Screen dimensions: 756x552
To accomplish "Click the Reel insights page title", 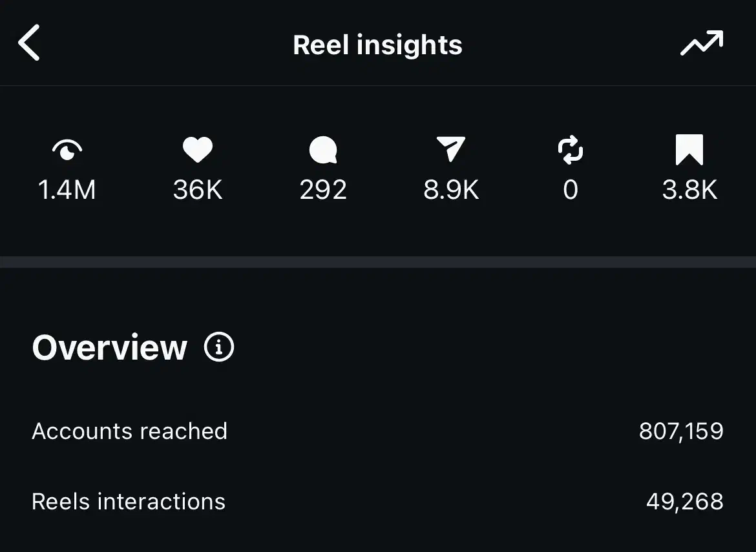I will 377,45.
